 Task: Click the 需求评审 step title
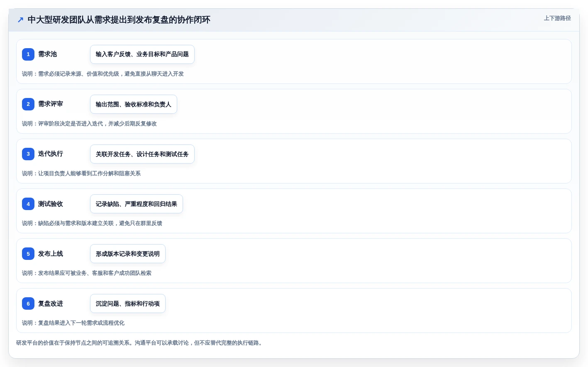[51, 104]
